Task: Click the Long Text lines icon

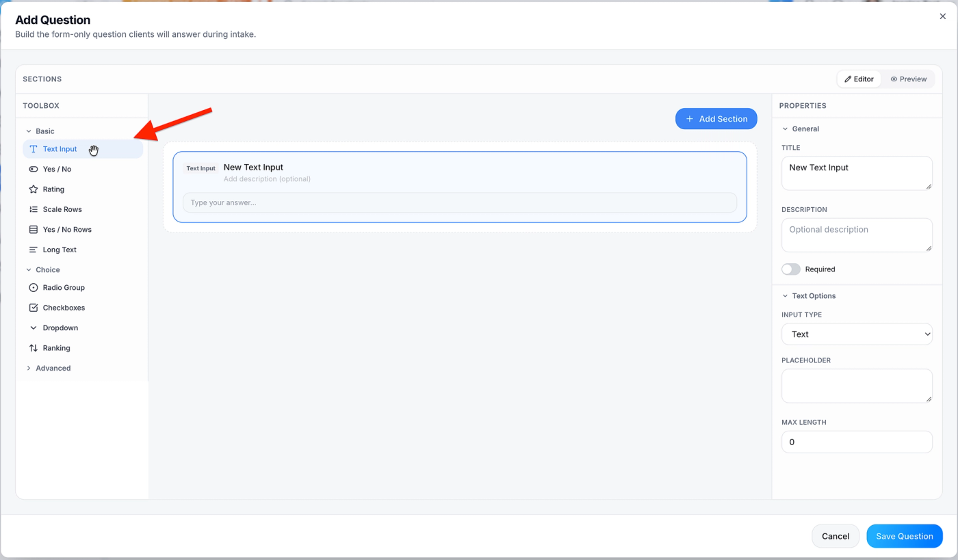Action: tap(34, 250)
